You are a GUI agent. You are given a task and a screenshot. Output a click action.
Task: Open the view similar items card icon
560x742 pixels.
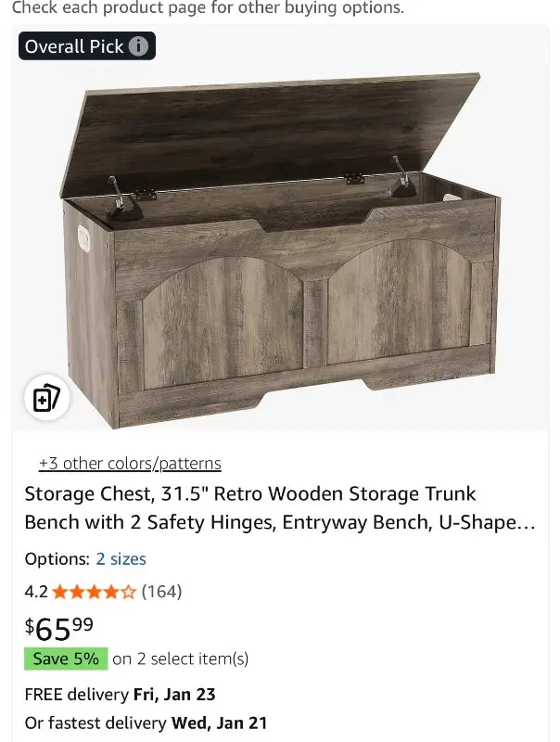[47, 398]
